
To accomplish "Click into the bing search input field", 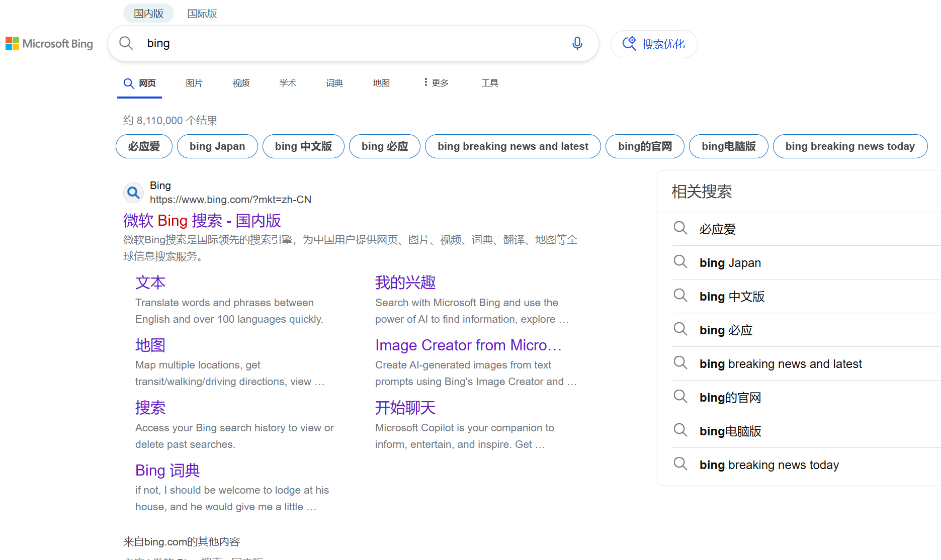I will click(x=352, y=43).
